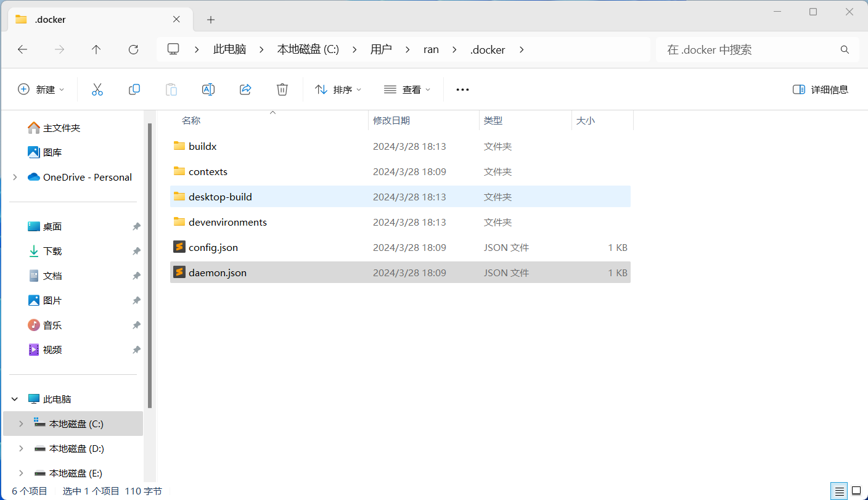The height and width of the screenshot is (500, 868).
Task: Click the Rename icon in toolbar
Action: [208, 89]
